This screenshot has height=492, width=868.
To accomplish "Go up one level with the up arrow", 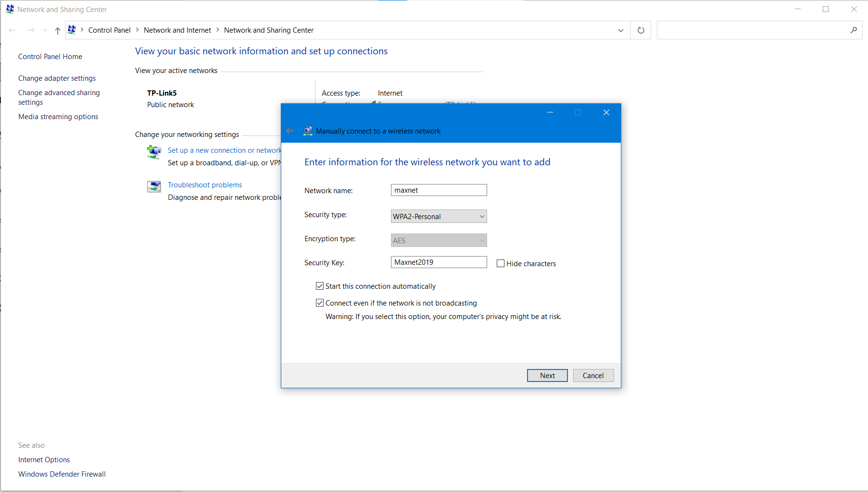I will (58, 30).
